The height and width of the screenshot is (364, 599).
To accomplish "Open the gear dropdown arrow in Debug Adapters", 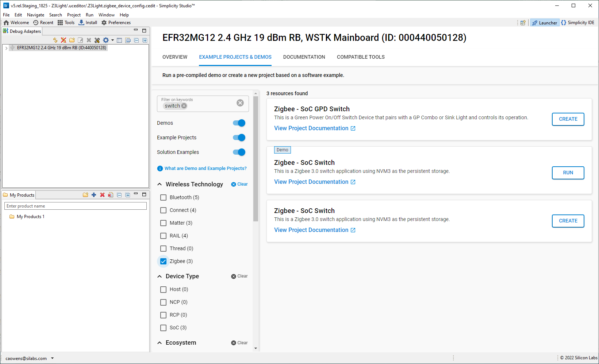I will coord(112,40).
